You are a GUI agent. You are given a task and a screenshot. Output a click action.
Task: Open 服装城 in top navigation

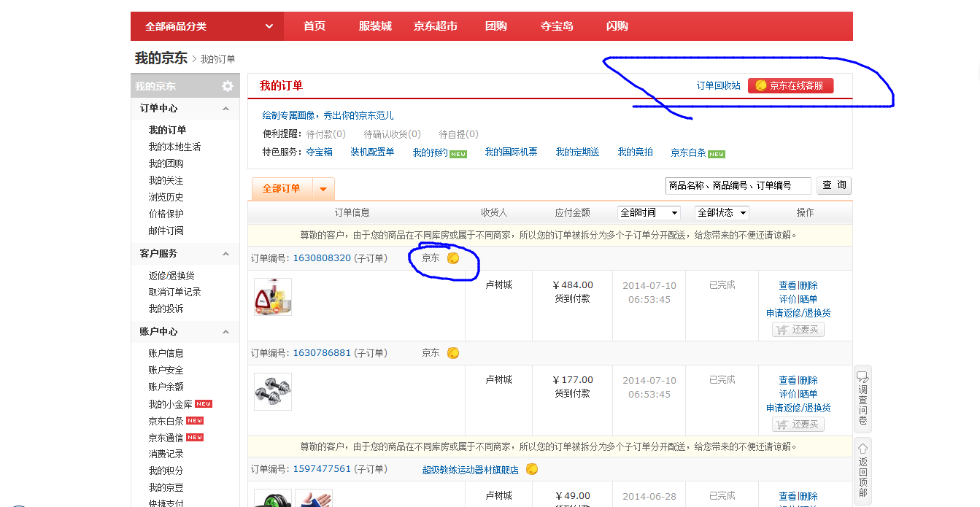point(375,26)
